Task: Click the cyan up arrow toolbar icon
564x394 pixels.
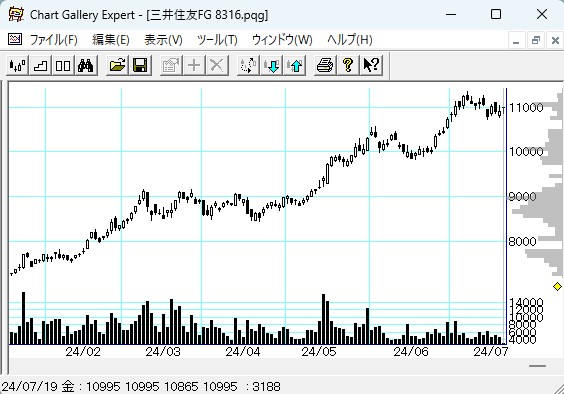Action: click(x=295, y=65)
